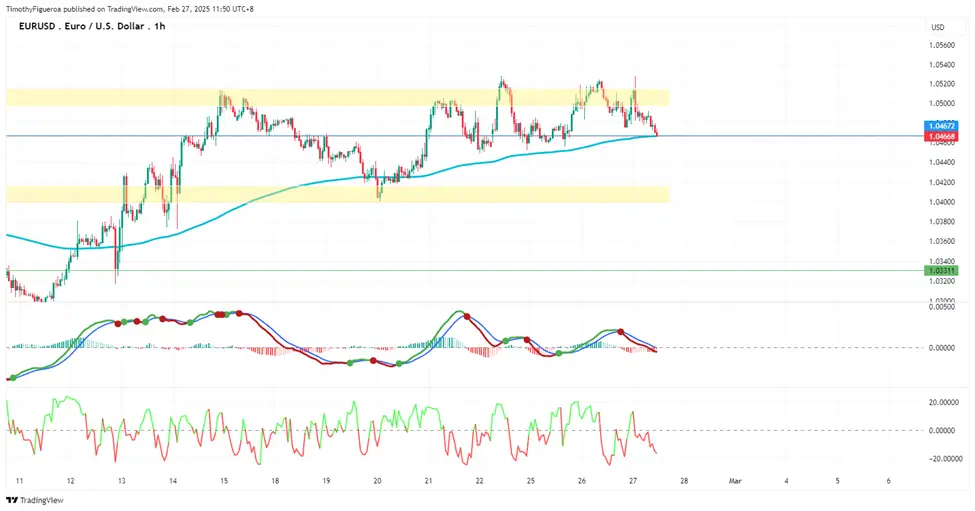Click the -20.00000 value on the oscillator scale
975x511 pixels.
(x=945, y=459)
